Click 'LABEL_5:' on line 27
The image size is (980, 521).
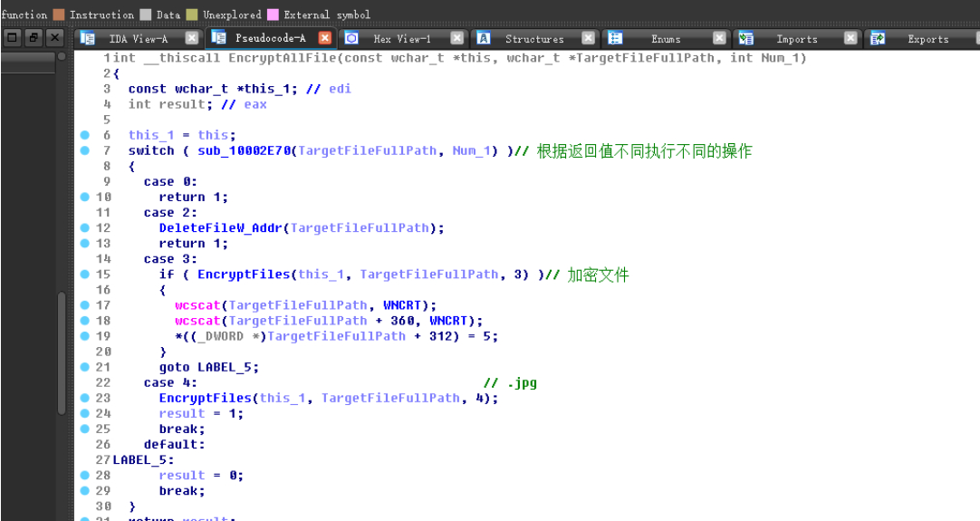coord(144,459)
